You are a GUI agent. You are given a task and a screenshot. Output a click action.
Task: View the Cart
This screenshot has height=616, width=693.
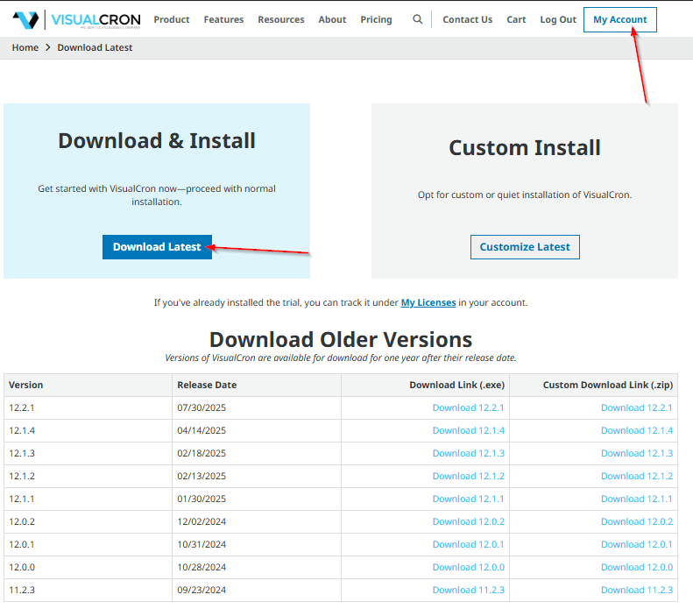point(516,19)
